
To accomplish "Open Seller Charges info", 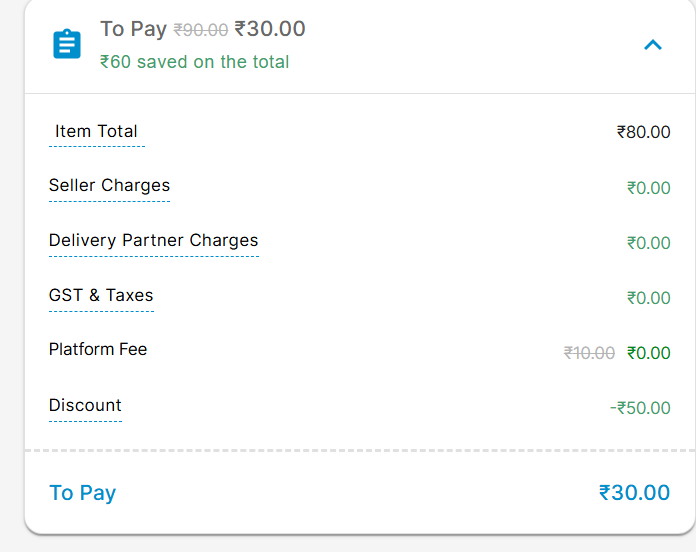I will point(109,186).
